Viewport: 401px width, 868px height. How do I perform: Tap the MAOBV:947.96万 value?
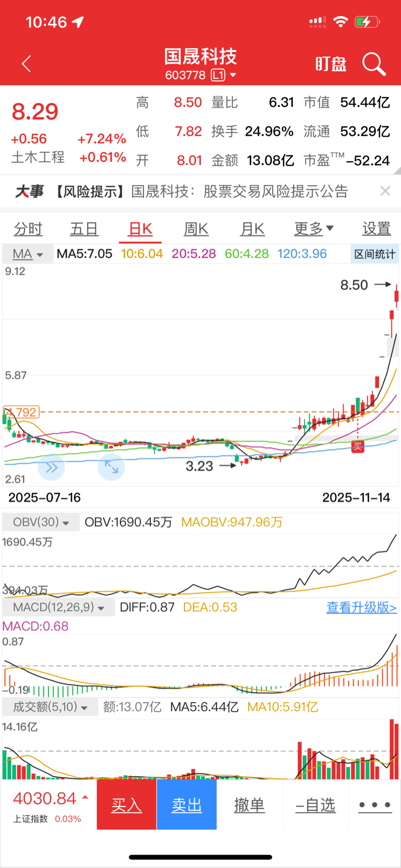232,522
